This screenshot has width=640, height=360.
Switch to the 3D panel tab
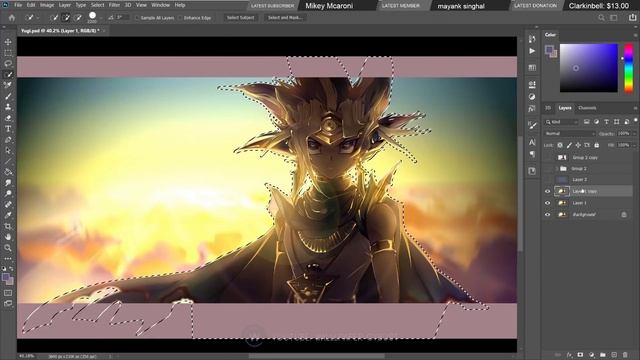[x=548, y=108]
